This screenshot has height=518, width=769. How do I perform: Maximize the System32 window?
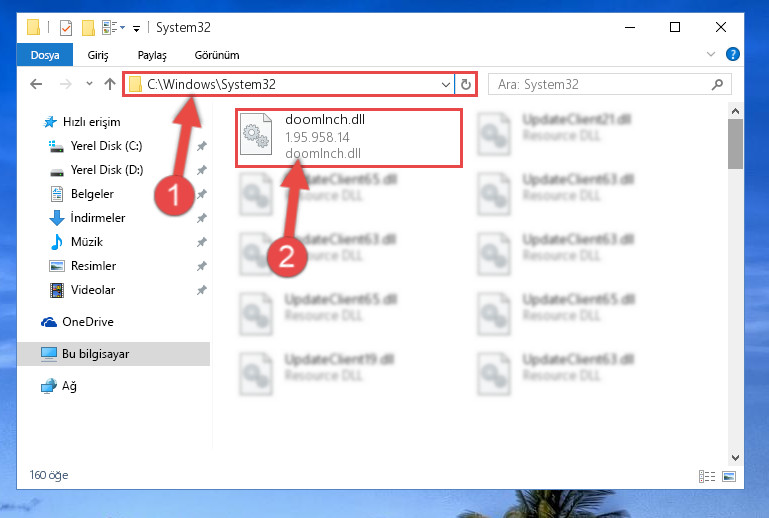tap(675, 27)
